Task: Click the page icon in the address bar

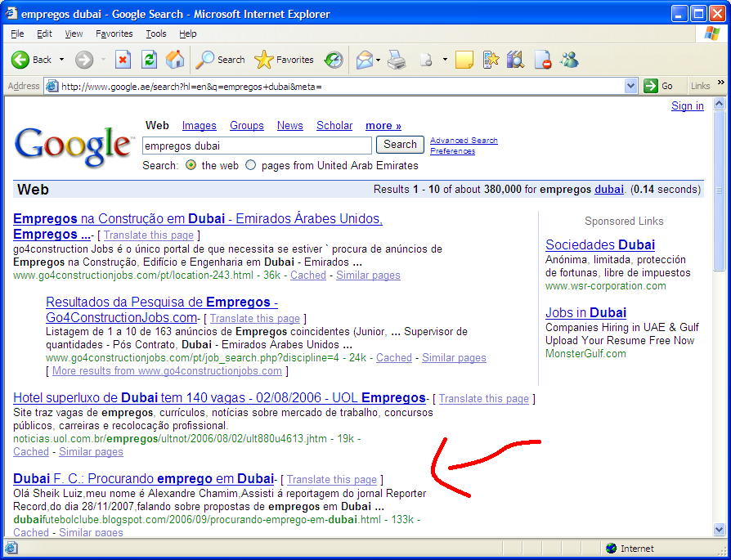Action: point(52,87)
